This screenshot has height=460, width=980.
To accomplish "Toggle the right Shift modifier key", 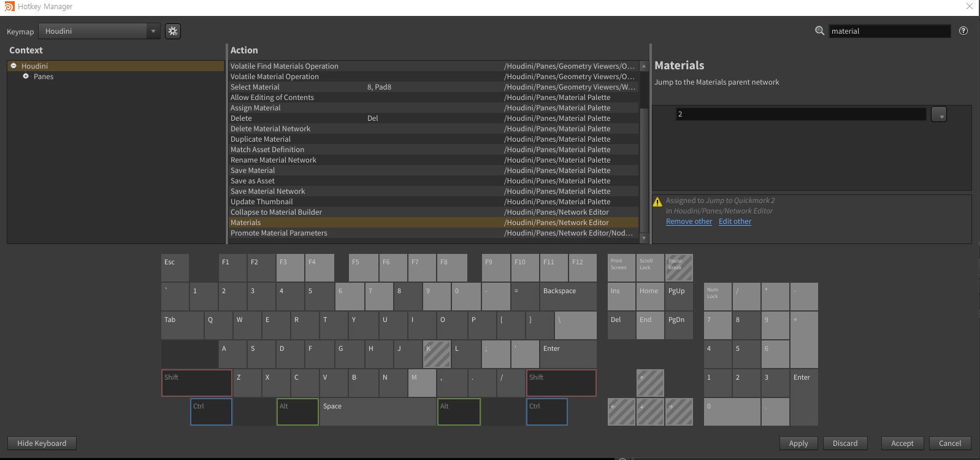I will click(561, 383).
